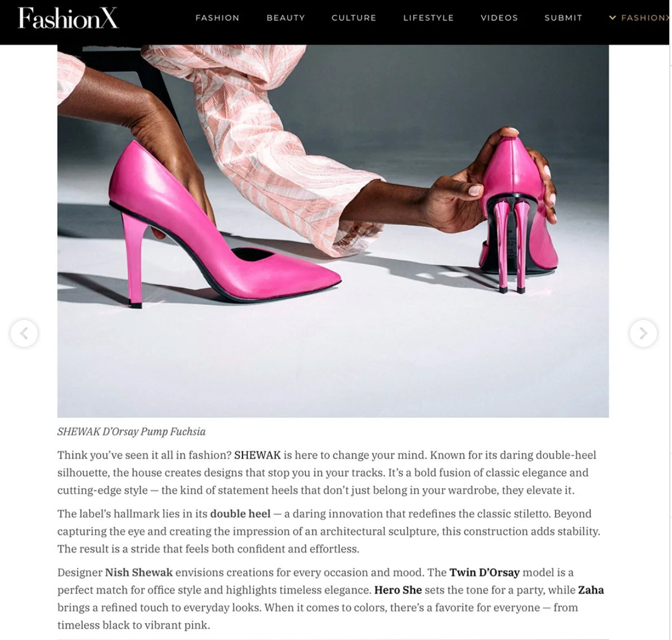Screen dimensions: 672x640
Task: Open the 'Twin D'Orsay' model link
Action: coord(484,573)
